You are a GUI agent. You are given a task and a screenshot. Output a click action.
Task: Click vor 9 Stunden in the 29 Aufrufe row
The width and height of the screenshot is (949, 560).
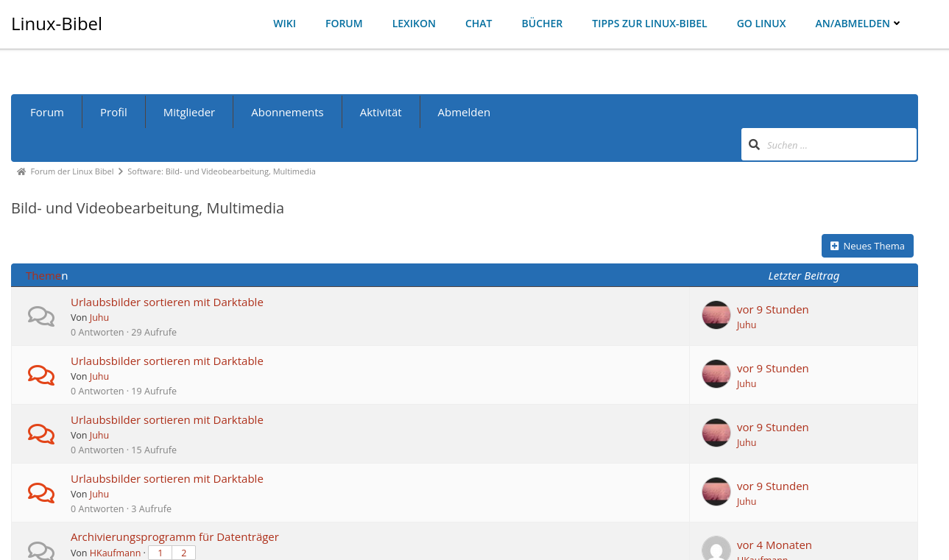[772, 309]
